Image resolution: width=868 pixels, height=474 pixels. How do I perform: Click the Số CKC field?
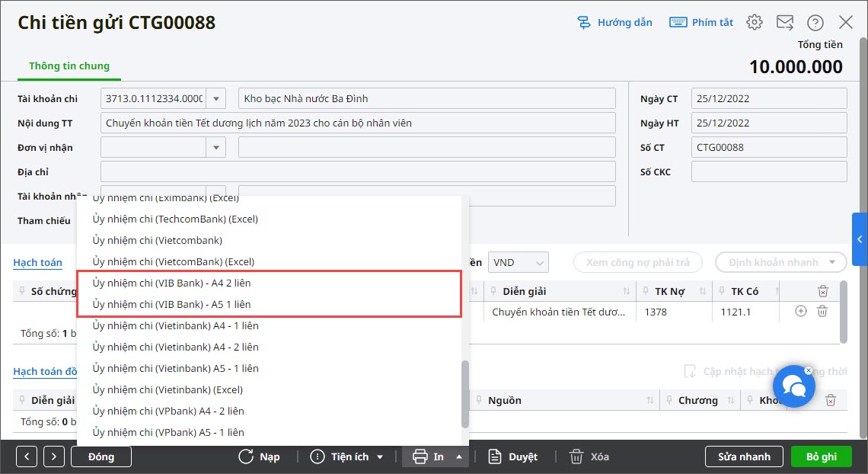tap(769, 171)
